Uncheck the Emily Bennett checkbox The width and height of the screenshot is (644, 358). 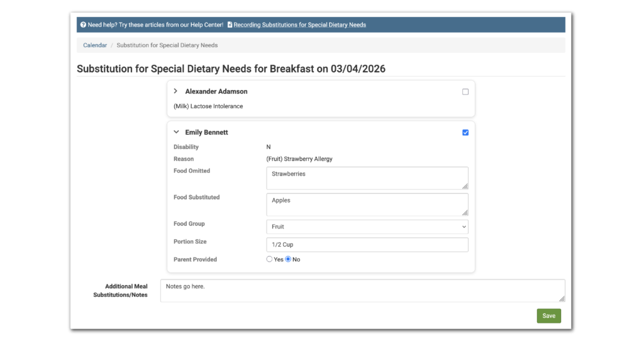point(465,133)
